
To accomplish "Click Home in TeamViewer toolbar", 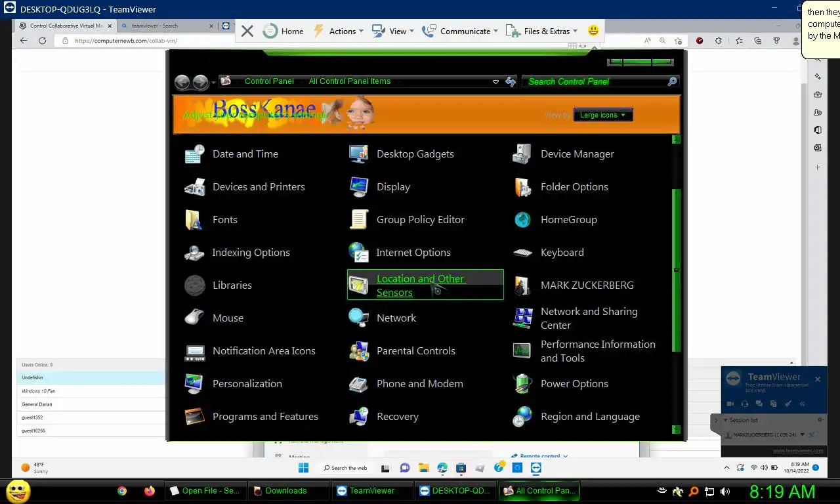I will [283, 31].
